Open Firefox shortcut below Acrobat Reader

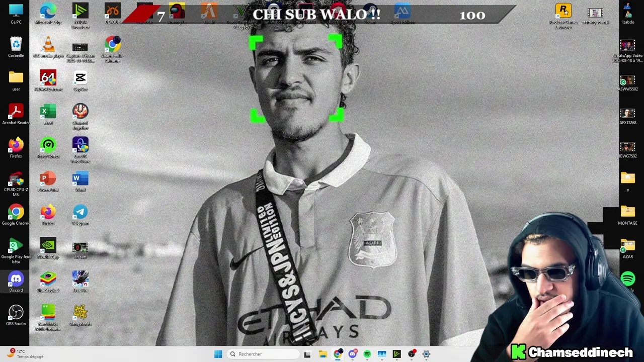(x=16, y=148)
